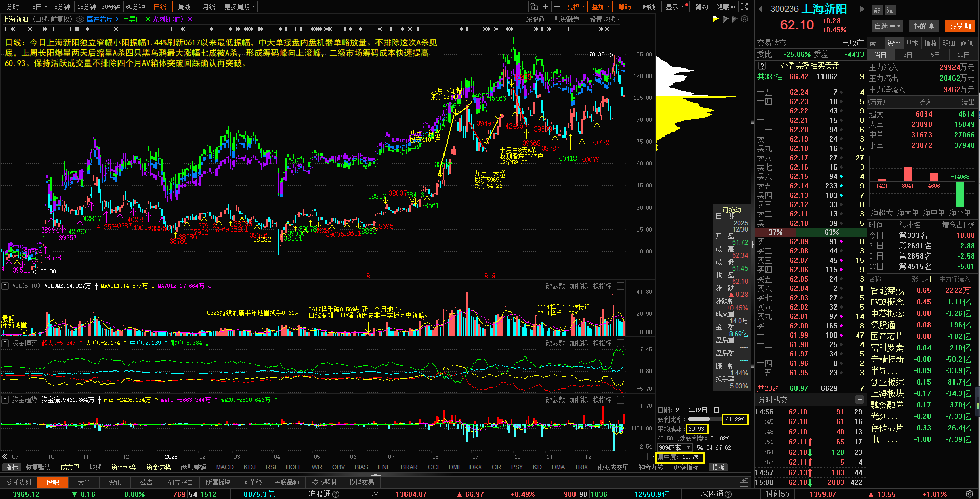The height and width of the screenshot is (499, 980).
Task: Open the 设置均线 dropdown
Action: [x=605, y=19]
